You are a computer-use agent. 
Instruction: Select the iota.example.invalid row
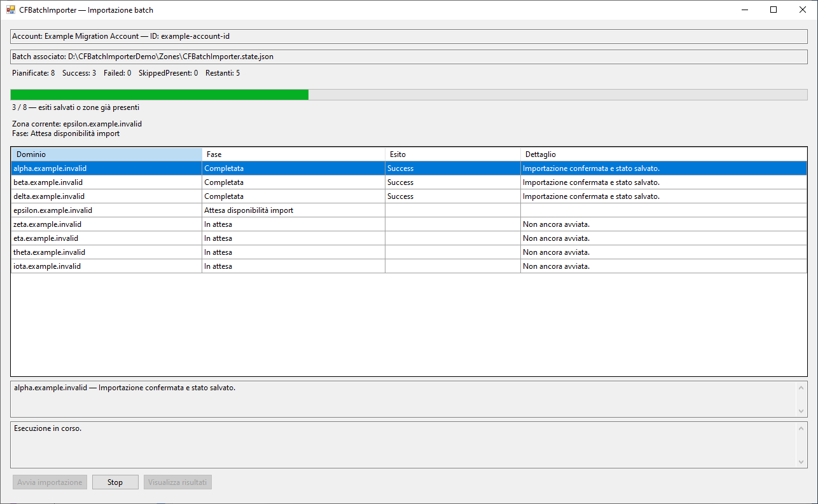click(409, 266)
